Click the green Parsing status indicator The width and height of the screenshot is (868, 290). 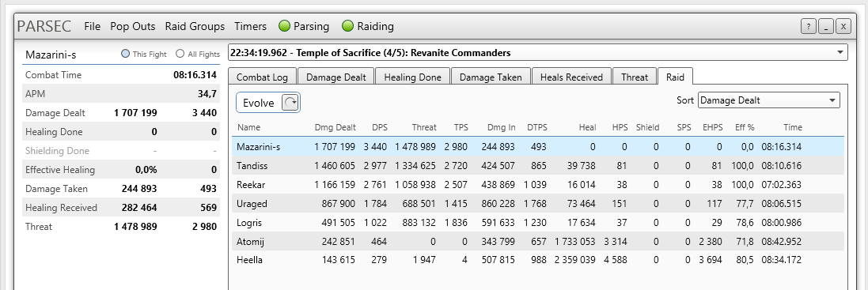point(285,26)
